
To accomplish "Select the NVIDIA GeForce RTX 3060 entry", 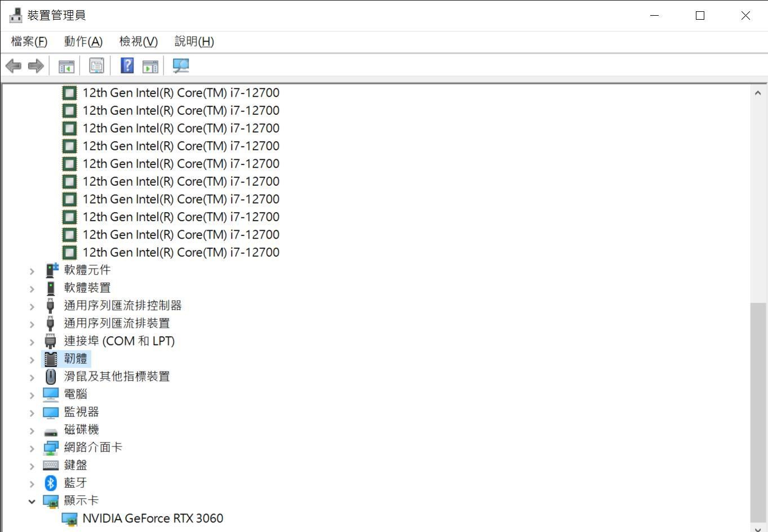I will (x=153, y=518).
